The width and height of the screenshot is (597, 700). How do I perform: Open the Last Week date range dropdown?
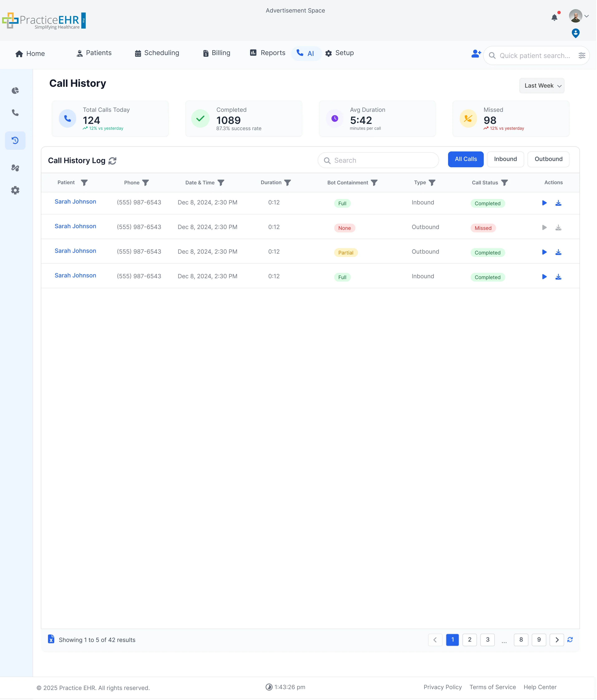(542, 86)
